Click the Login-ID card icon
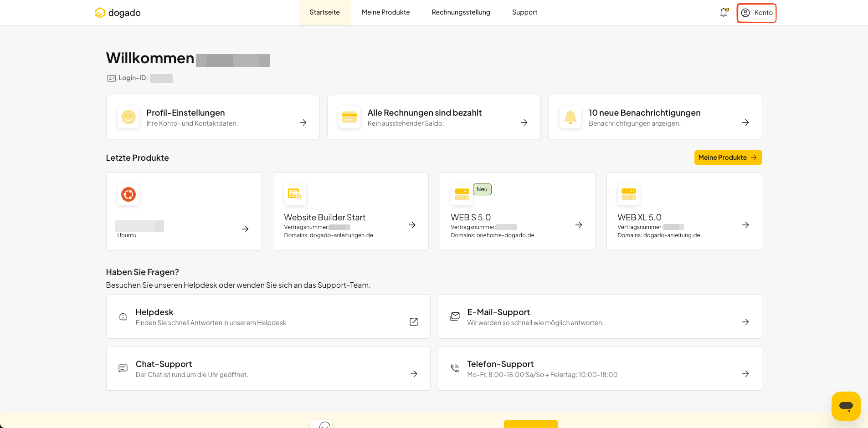Viewport: 868px width, 428px height. (112, 78)
